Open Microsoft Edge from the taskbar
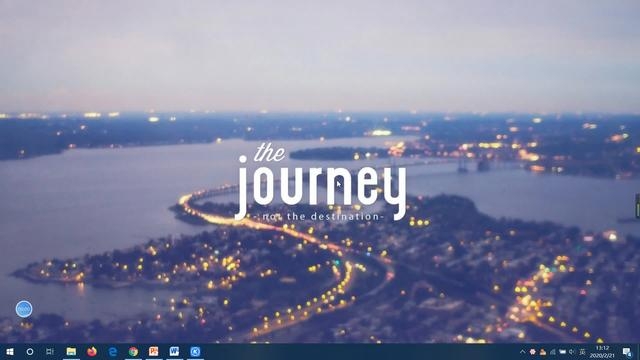Screen dimensions: 640x360 (x=113, y=351)
